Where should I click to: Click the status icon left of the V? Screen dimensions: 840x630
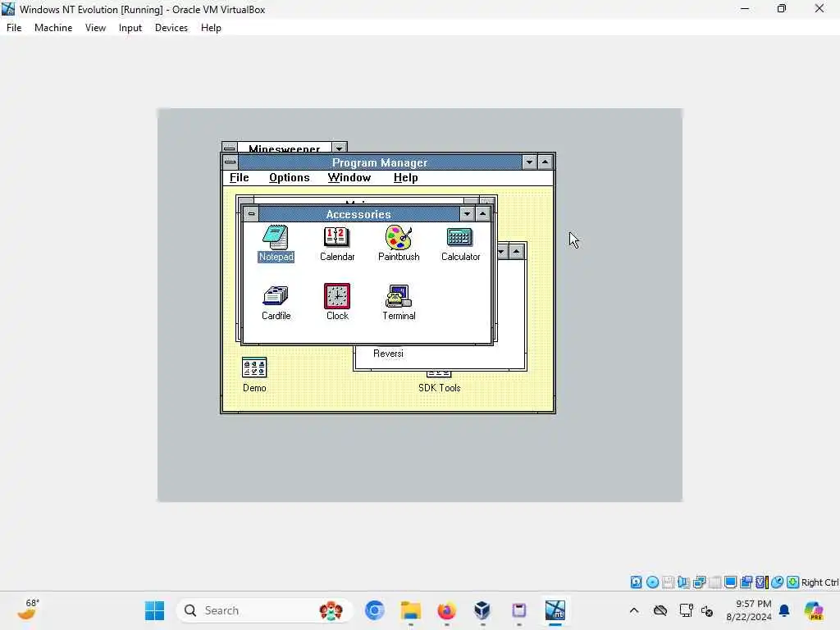pos(746,582)
